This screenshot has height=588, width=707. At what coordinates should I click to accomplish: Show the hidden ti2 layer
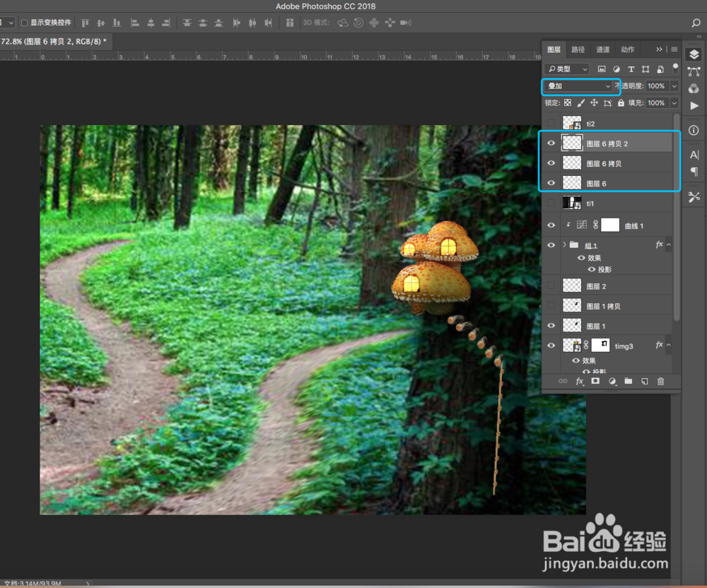(x=551, y=123)
